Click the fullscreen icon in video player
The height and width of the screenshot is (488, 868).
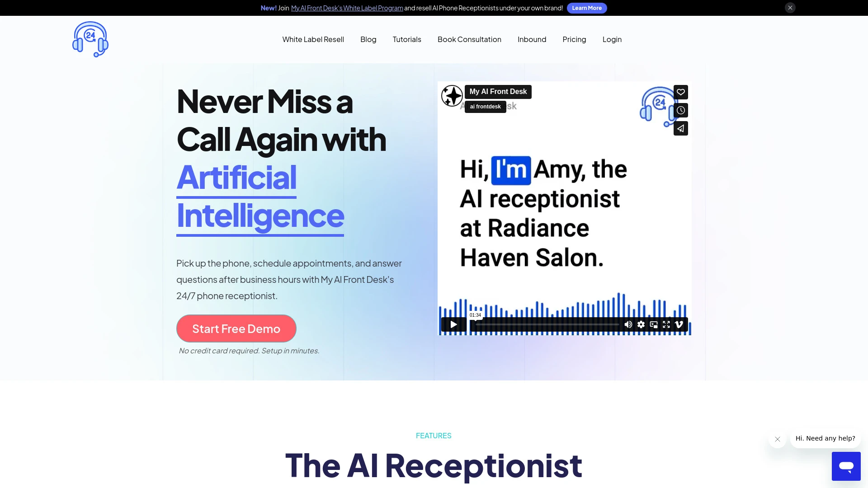[x=666, y=324]
